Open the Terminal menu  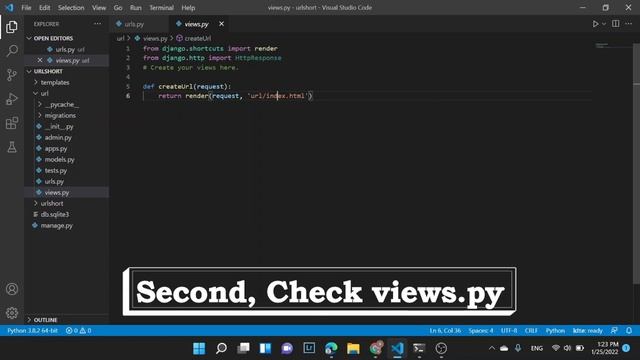coord(161,8)
